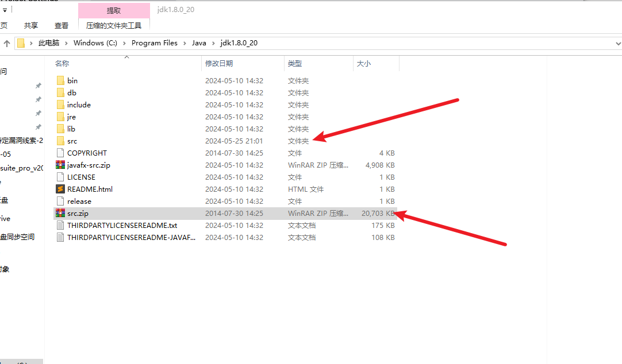Click the 20,703 KB size cell
Screen dimensions: 622x364
click(378, 214)
